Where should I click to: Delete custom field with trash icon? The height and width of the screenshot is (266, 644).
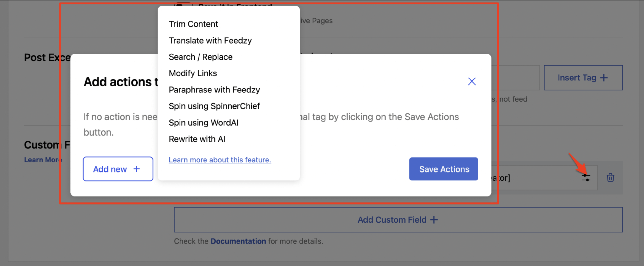pos(610,178)
